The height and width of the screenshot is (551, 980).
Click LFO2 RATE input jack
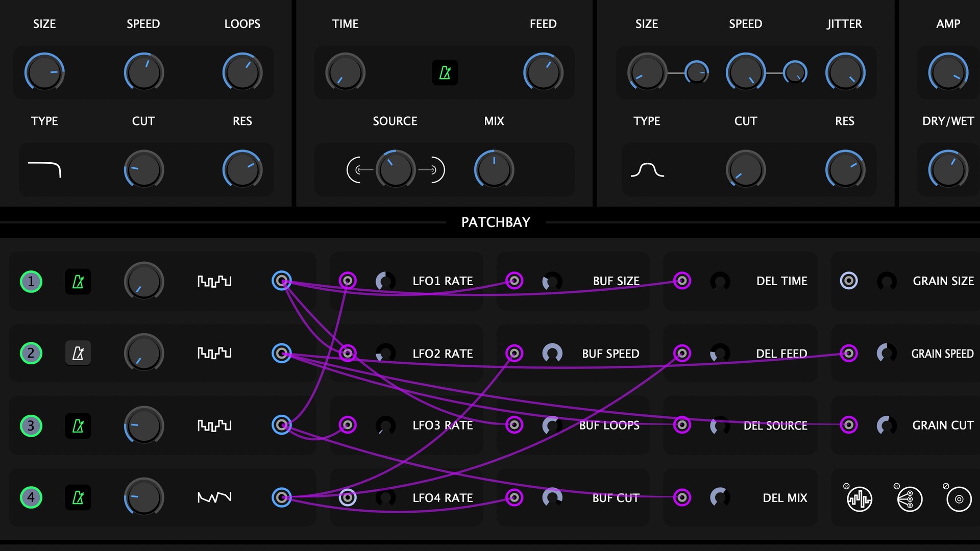(x=348, y=353)
